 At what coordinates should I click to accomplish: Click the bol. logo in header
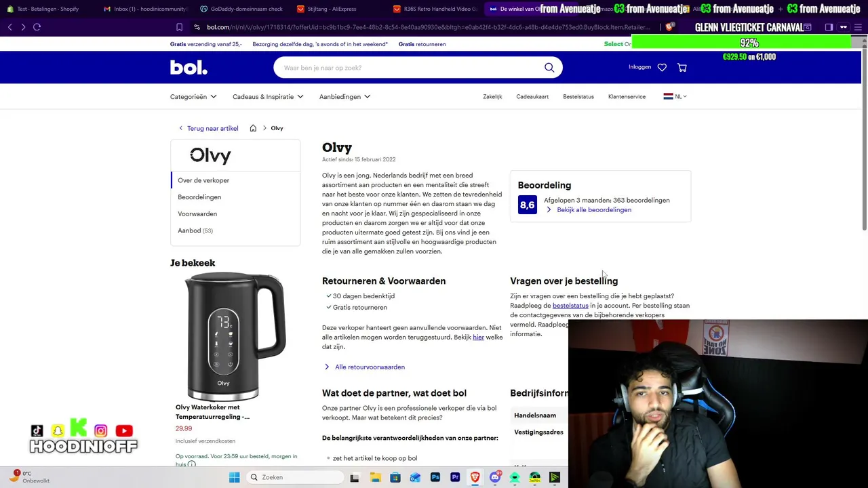coord(189,67)
